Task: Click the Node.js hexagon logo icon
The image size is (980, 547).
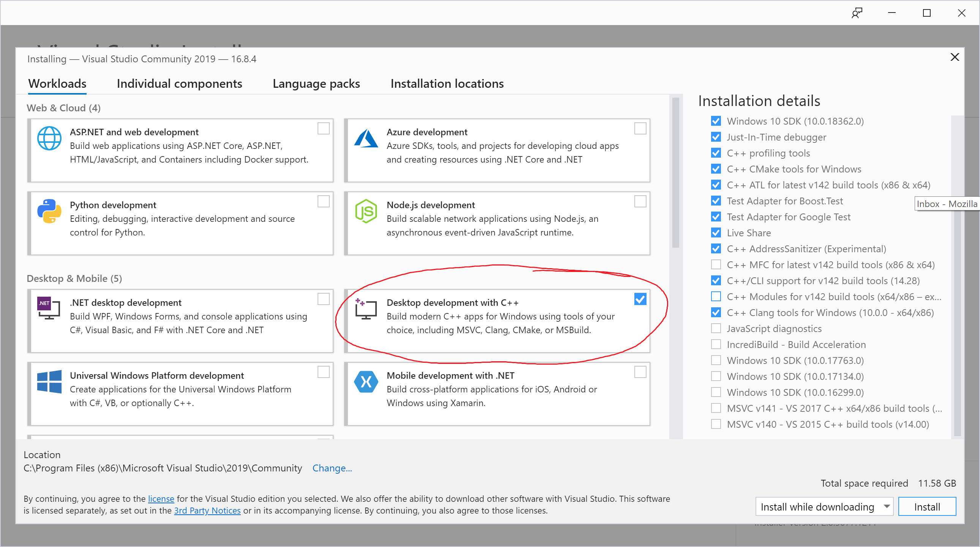Action: (365, 211)
